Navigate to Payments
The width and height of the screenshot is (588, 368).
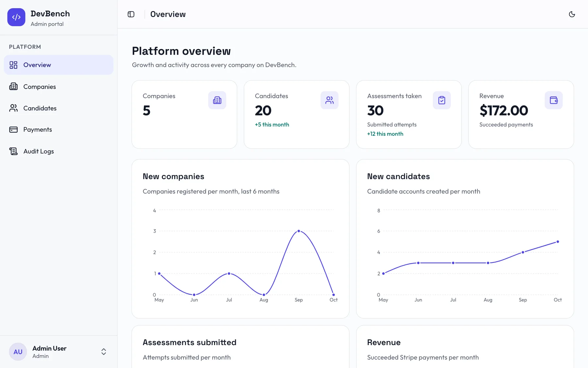coord(58,130)
